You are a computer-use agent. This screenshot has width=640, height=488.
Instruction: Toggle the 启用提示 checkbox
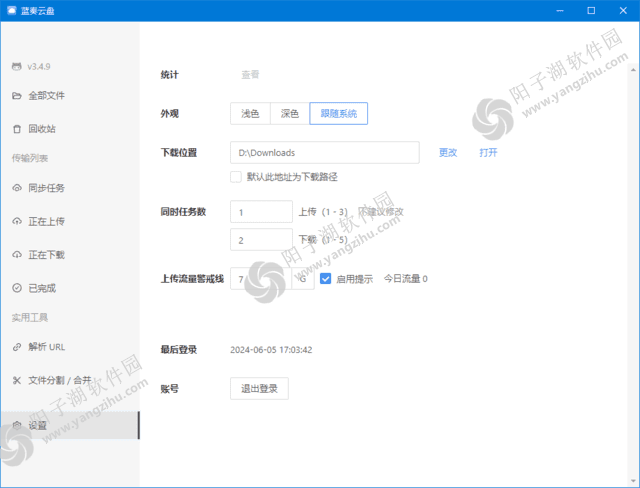tap(325, 279)
